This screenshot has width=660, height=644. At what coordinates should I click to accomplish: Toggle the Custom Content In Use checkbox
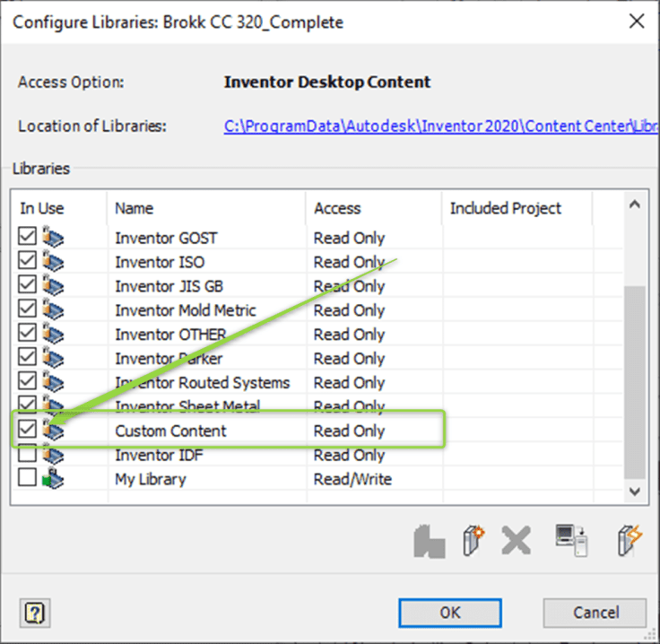click(x=28, y=430)
